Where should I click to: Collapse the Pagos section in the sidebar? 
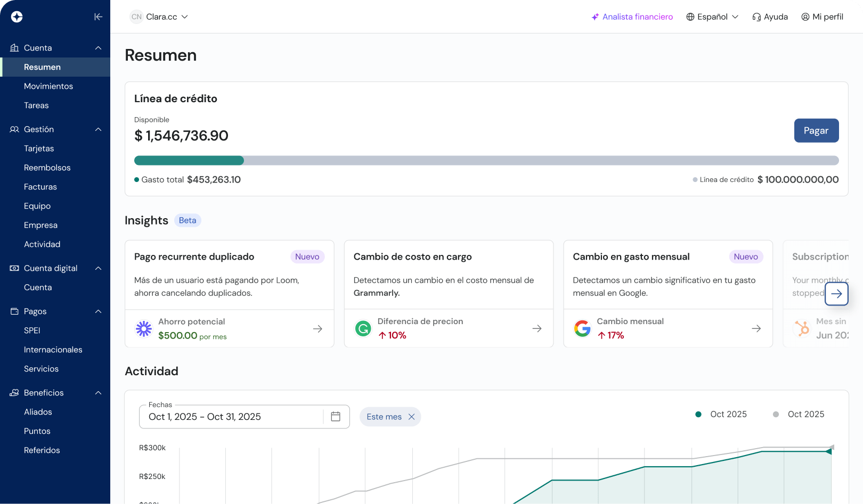(x=98, y=311)
